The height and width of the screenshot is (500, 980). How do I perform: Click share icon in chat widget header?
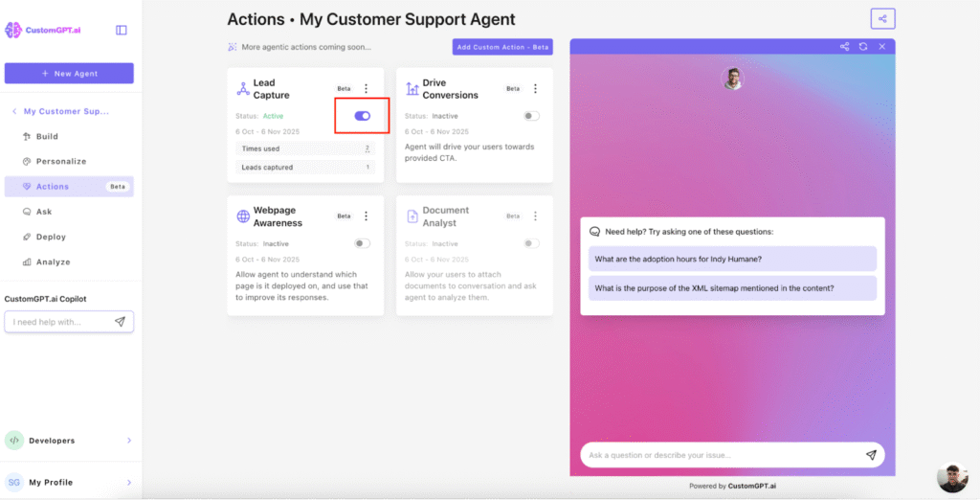(844, 46)
